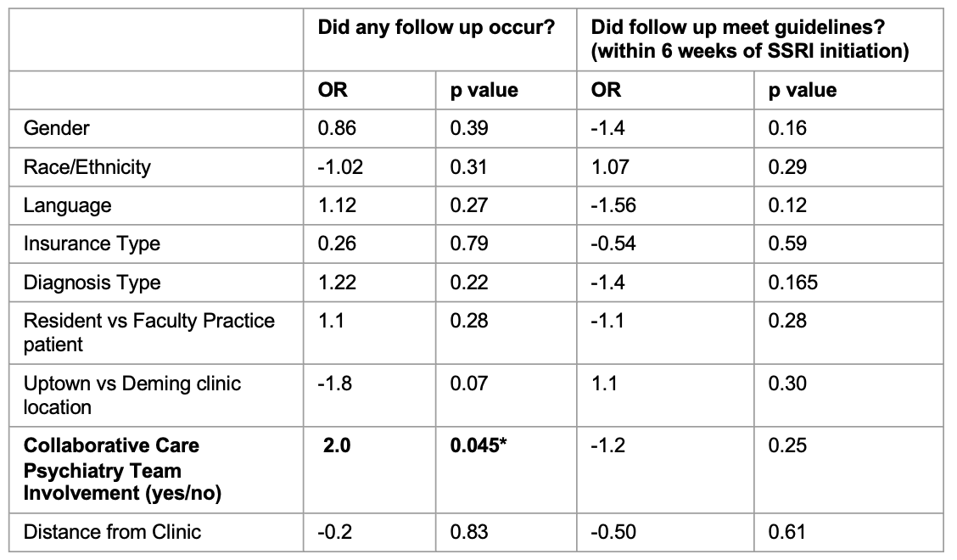Click the -1.02 OR value cell

click(340, 167)
